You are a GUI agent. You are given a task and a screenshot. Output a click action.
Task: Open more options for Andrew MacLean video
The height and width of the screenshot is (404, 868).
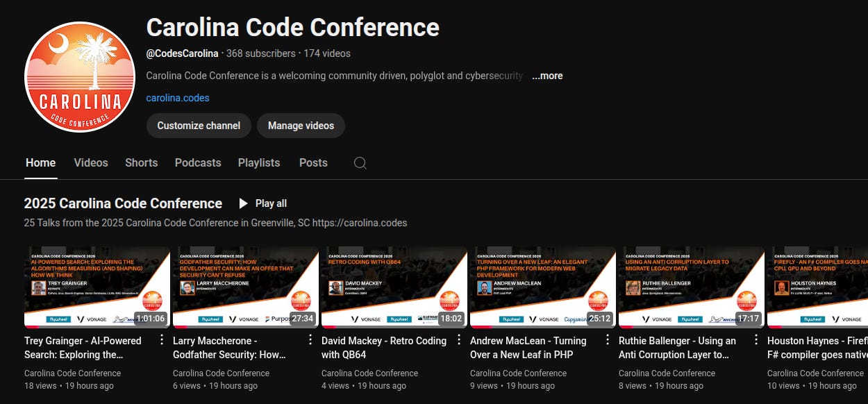[608, 339]
